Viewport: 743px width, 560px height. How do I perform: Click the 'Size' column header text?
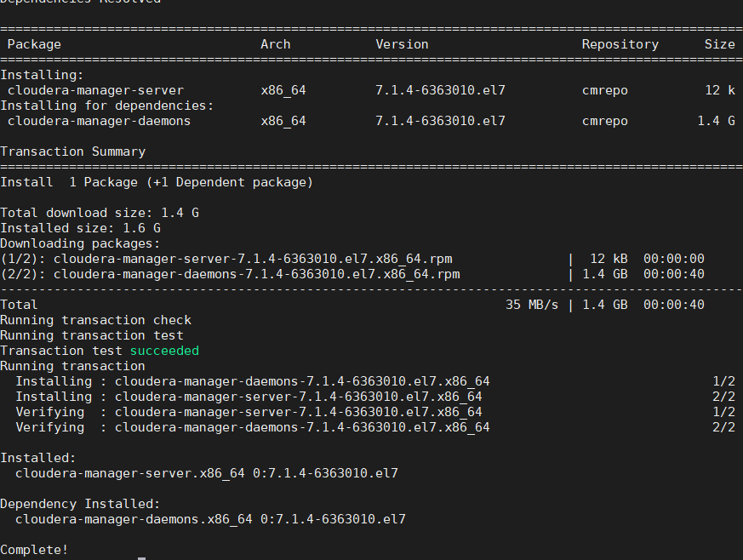coord(719,44)
